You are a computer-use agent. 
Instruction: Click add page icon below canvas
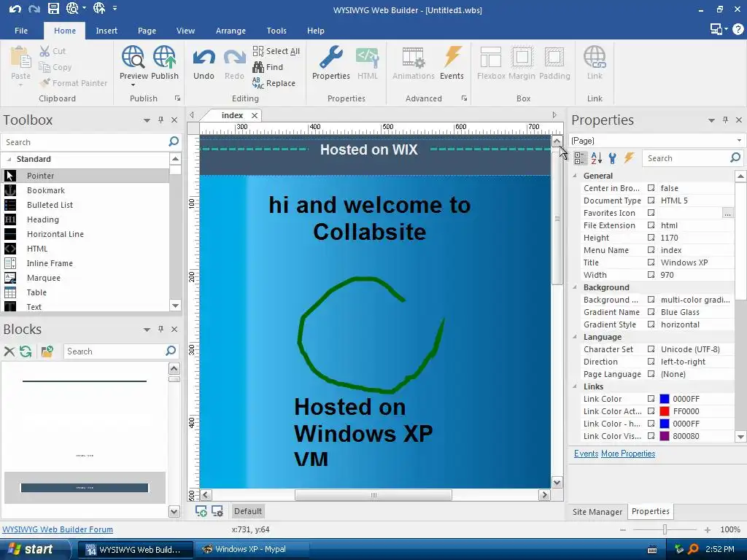201,511
